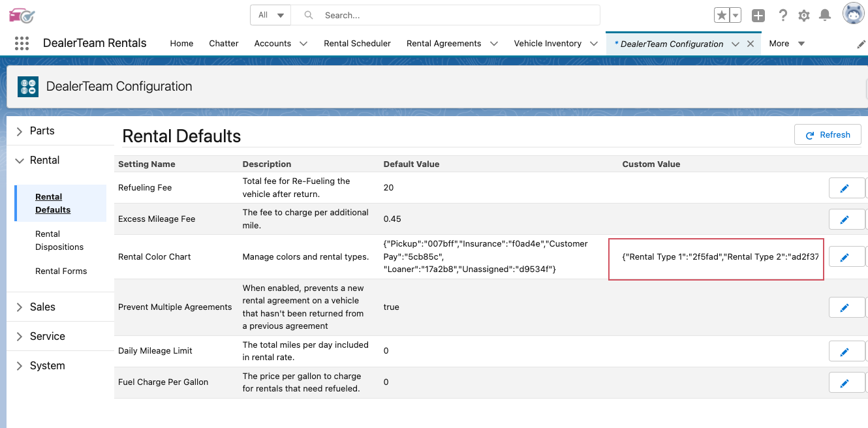This screenshot has width=868, height=428.
Task: Click the Refueling Fee setting name
Action: tap(145, 188)
